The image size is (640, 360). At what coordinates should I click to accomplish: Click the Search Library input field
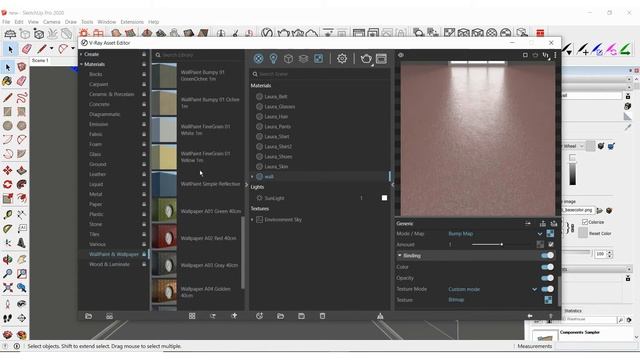point(198,55)
